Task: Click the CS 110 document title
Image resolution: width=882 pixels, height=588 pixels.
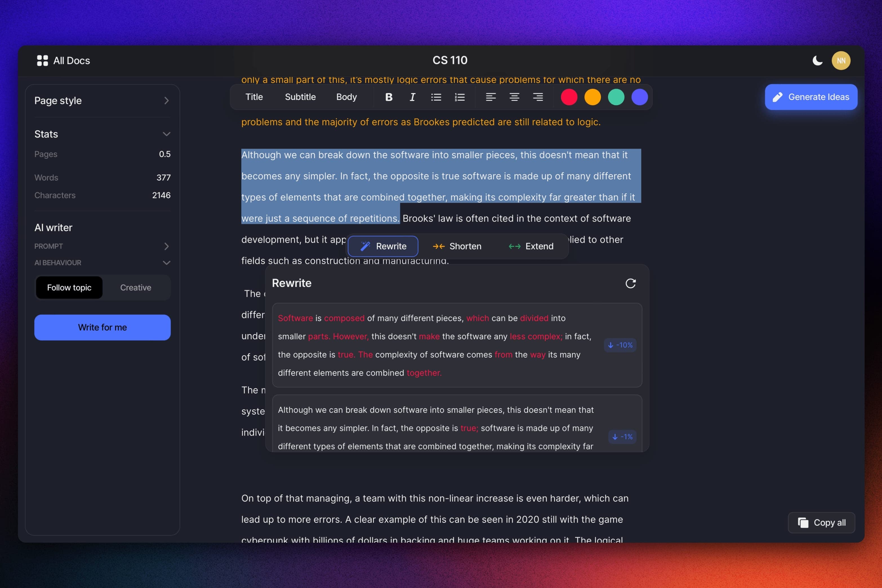Action: pyautogui.click(x=450, y=60)
